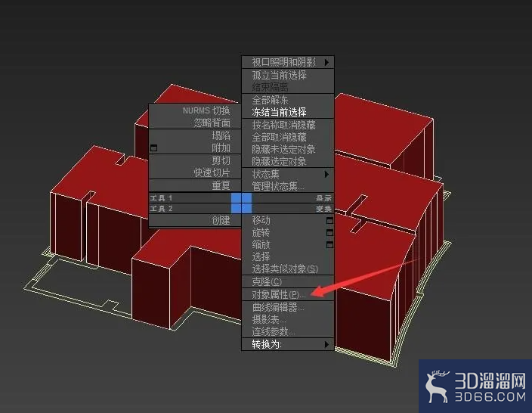Toggle 忽略背面 option
This screenshot has height=413, width=532.
pos(195,123)
